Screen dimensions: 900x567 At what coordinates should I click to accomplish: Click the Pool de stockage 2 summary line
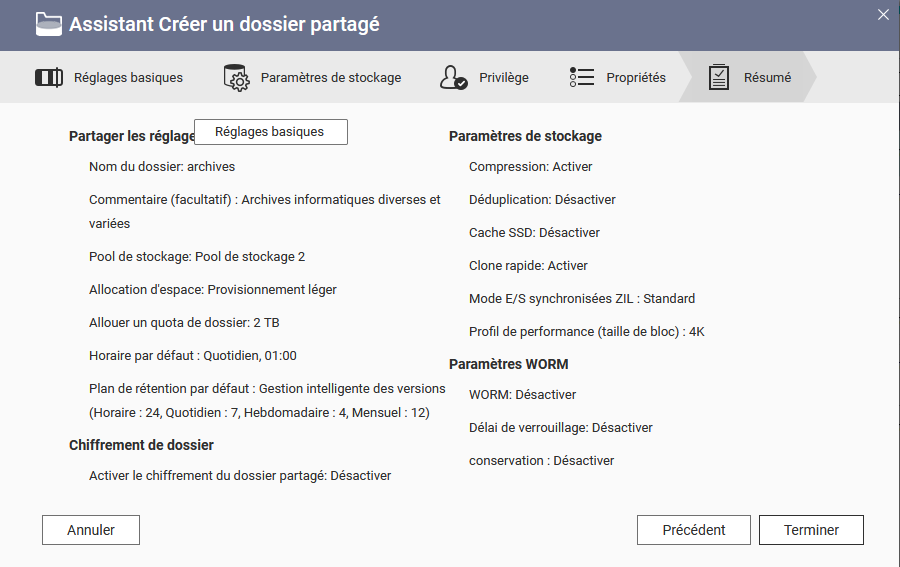pyautogui.click(x=197, y=257)
